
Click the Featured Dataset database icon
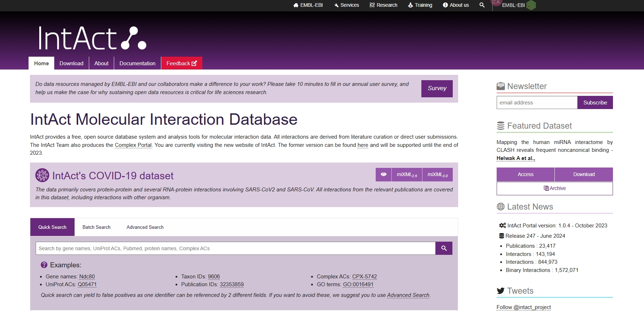[x=501, y=126]
